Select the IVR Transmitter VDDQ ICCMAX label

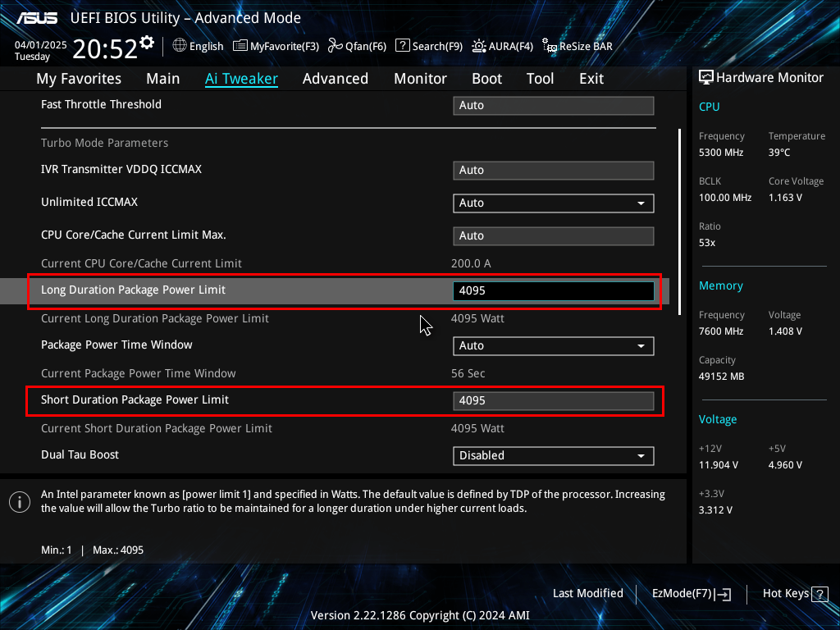coord(121,169)
